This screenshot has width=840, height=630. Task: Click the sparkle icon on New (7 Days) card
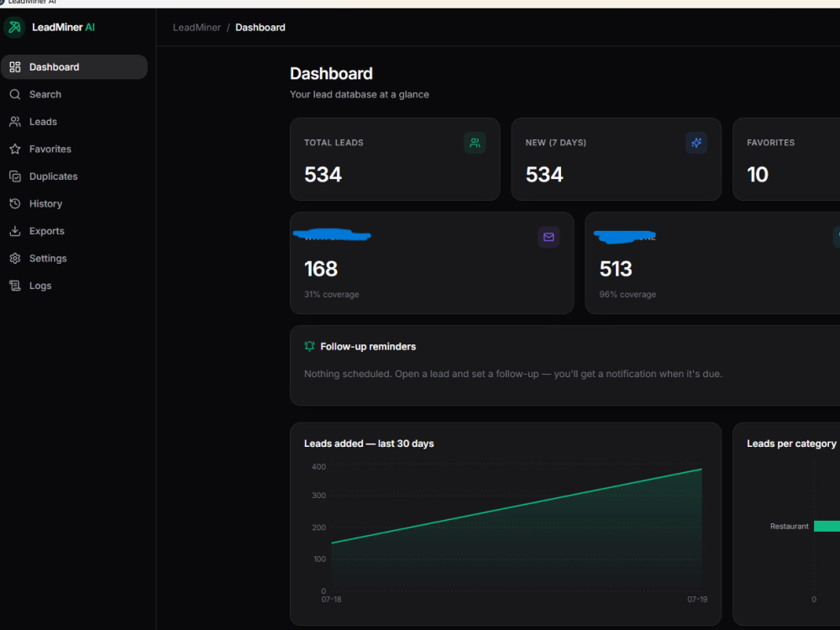tap(696, 143)
